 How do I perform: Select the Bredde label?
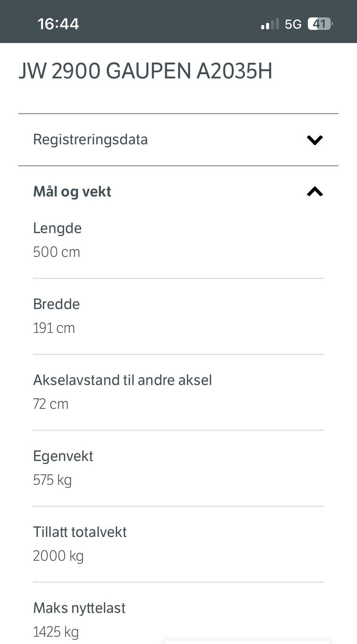[x=57, y=304]
